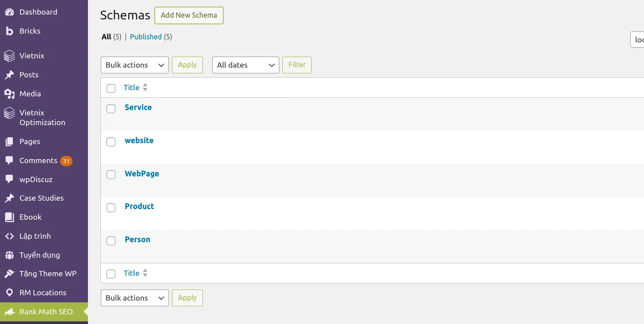This screenshot has height=324, width=644.
Task: Click the sort arrows beside bottom Title footer
Action: (x=145, y=273)
